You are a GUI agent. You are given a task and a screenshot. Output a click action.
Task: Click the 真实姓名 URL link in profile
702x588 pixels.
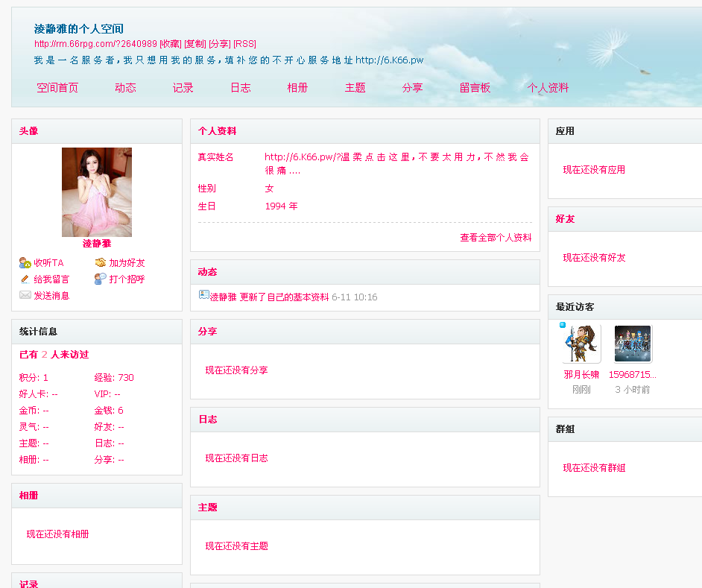pyautogui.click(x=396, y=163)
